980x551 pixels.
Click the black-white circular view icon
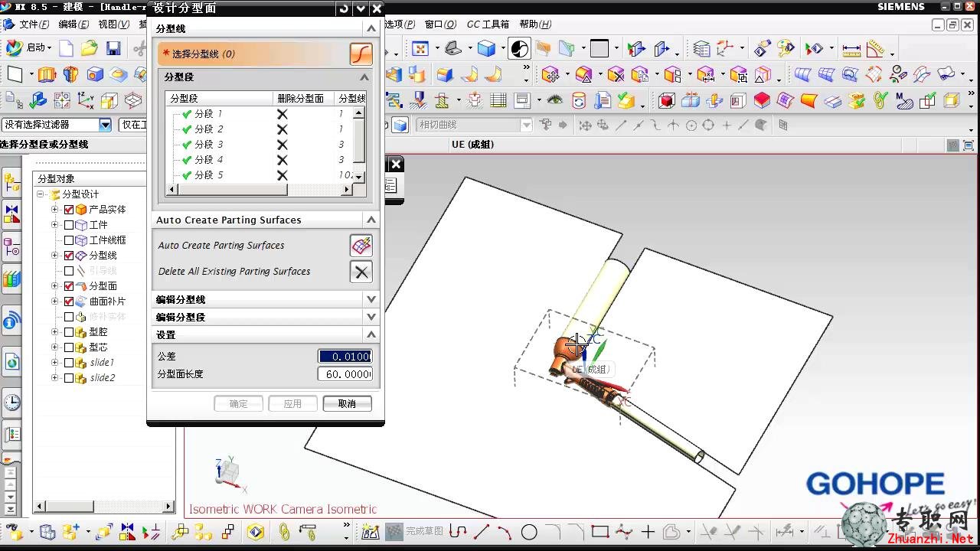point(519,48)
